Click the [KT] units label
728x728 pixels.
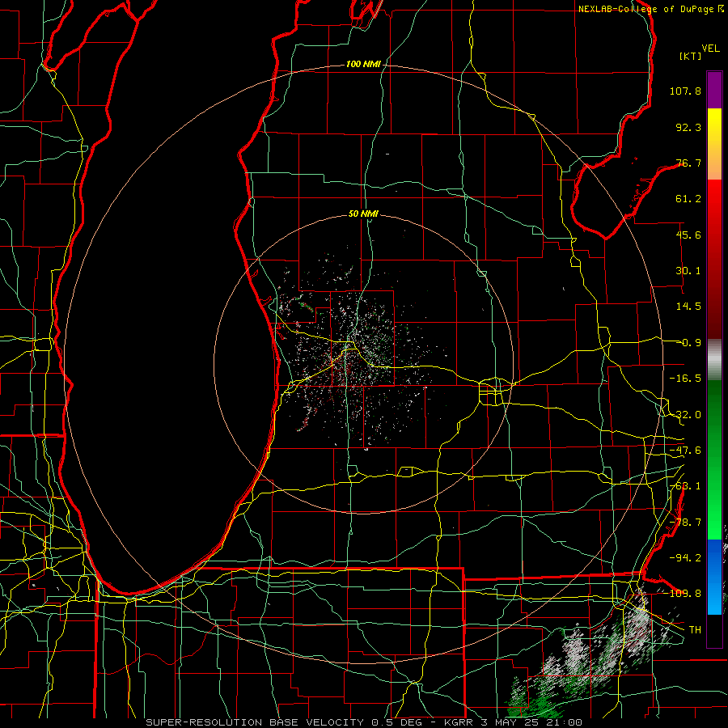(x=690, y=56)
